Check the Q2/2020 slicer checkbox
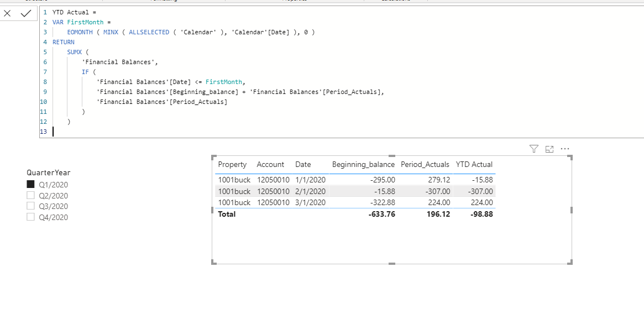This screenshot has width=644, height=319. [x=30, y=195]
